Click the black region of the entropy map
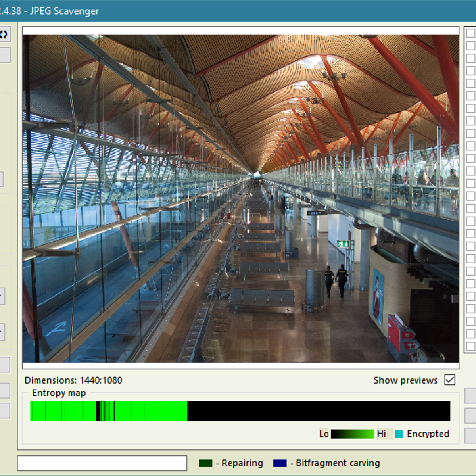The image size is (476, 476). coord(317,411)
